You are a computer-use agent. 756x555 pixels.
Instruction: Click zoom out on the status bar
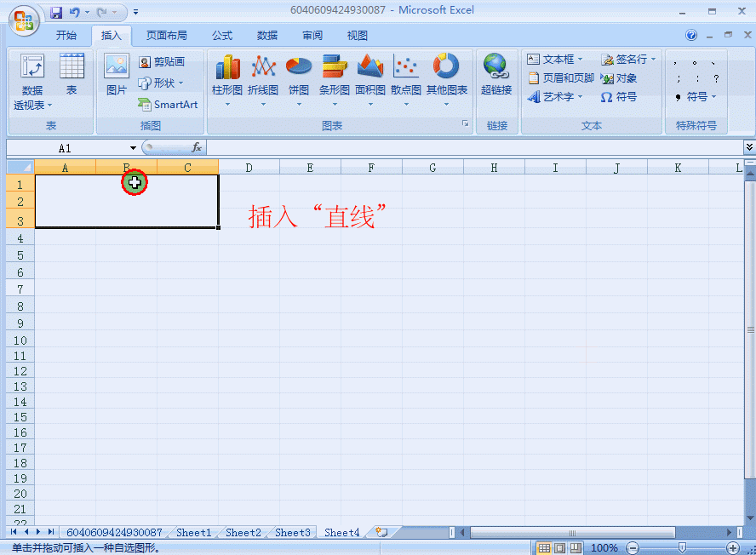632,547
